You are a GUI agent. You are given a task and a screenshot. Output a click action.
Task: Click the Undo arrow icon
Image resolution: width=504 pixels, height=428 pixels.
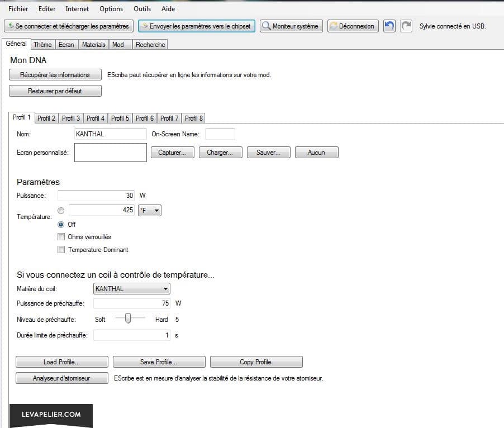pyautogui.click(x=389, y=26)
